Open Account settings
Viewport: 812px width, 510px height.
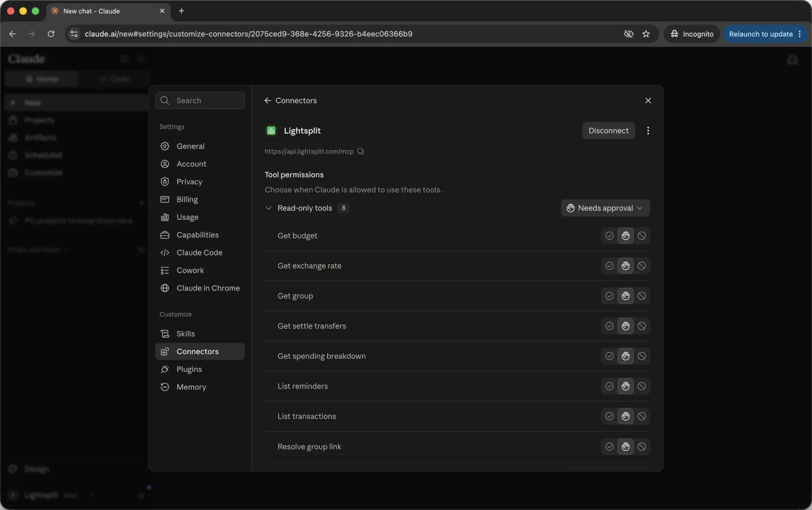point(200,164)
